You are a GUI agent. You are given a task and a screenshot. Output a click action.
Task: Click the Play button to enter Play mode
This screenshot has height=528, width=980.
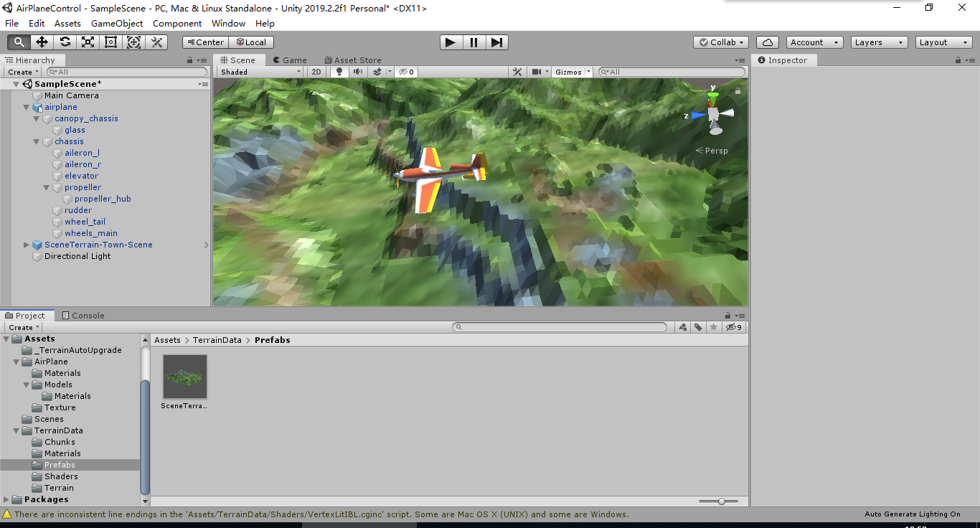451,42
